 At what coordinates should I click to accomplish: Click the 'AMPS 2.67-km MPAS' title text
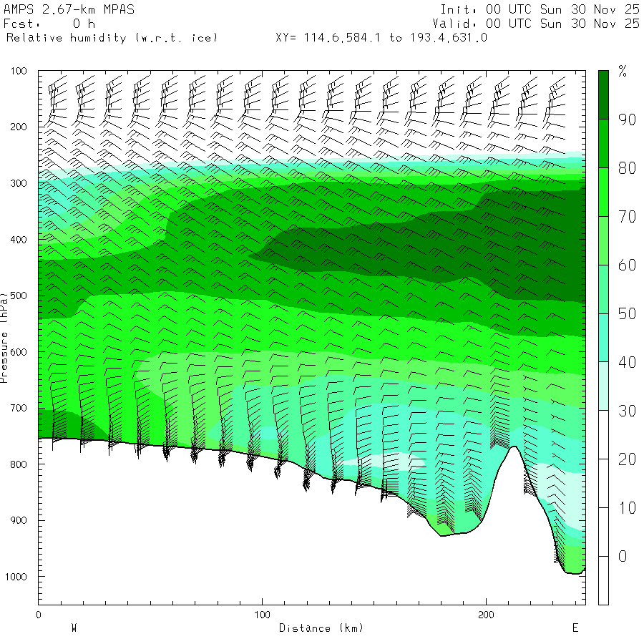69,9
